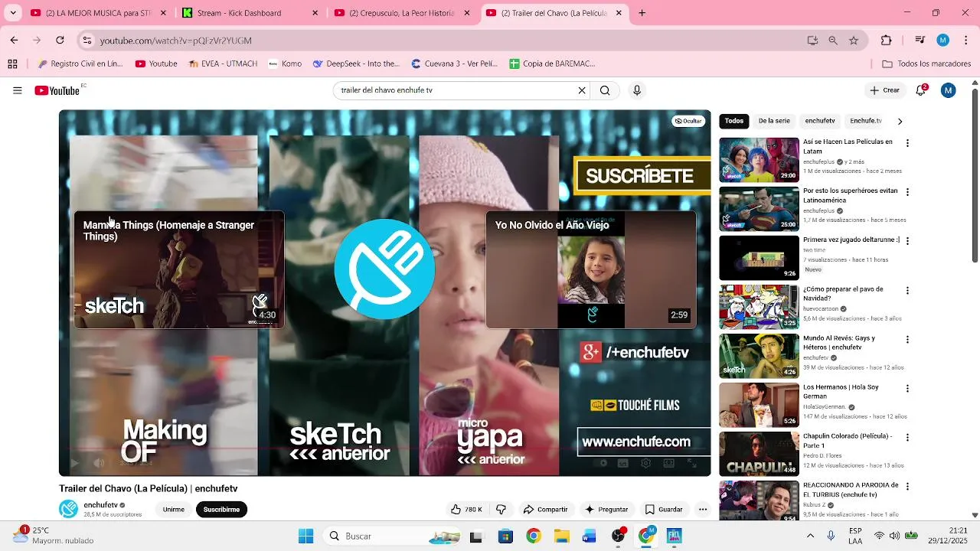Open the media controls music icon
This screenshot has height=551, width=980.
pyautogui.click(x=920, y=41)
